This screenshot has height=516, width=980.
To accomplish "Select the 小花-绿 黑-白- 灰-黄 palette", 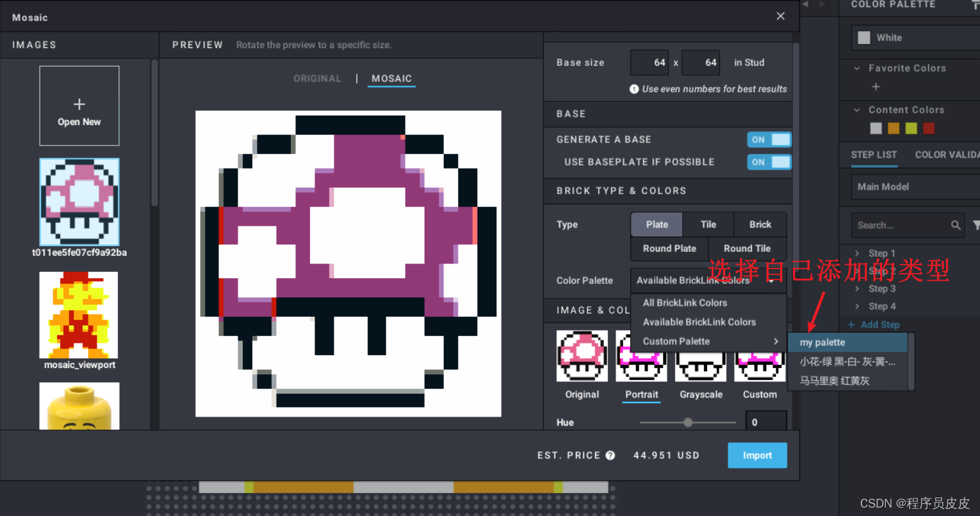I will coord(848,362).
